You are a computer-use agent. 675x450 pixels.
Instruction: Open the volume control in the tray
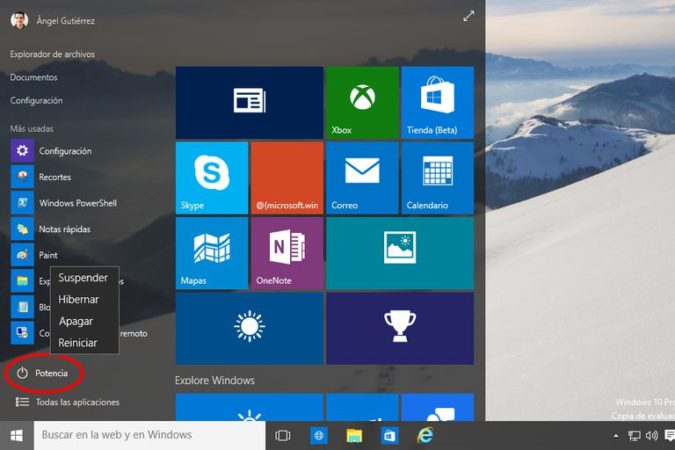tap(651, 436)
